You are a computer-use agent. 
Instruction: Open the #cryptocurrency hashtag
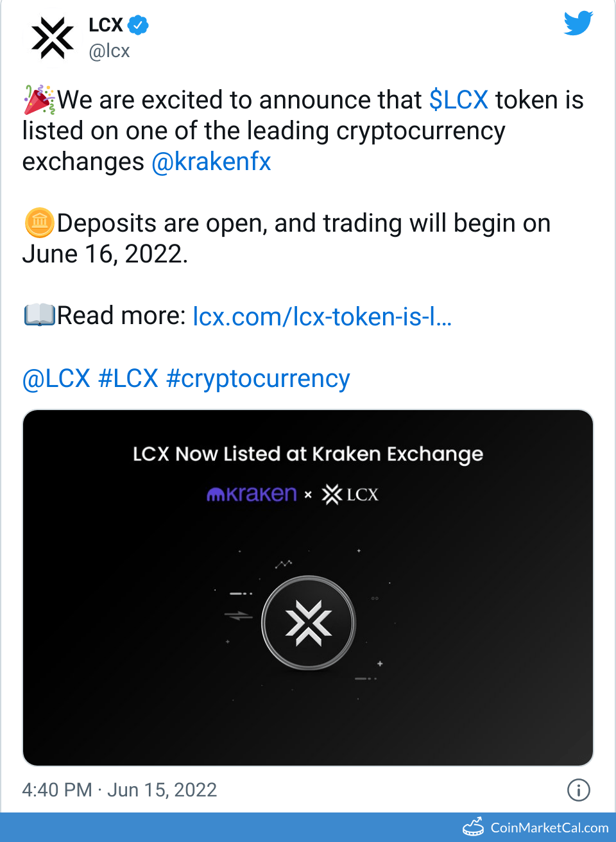coord(258,378)
